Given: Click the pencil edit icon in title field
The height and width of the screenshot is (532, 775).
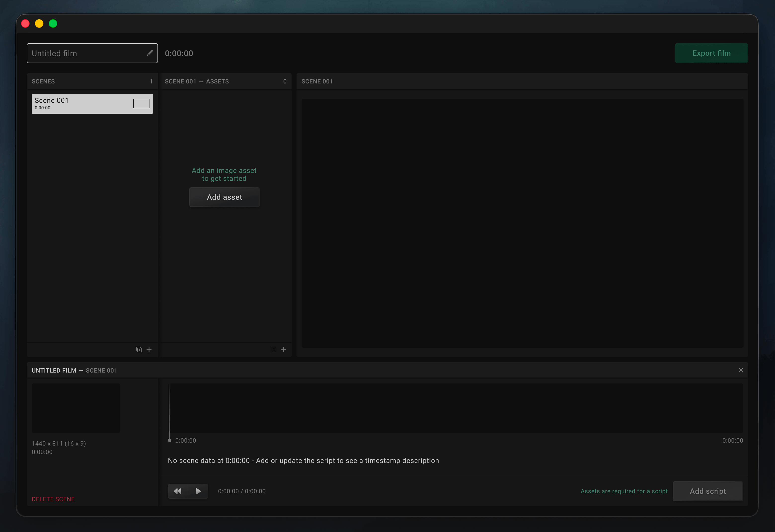Looking at the screenshot, I should click(150, 53).
